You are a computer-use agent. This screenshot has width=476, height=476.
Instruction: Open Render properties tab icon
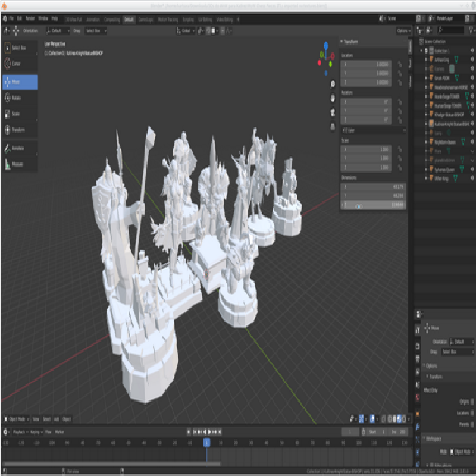click(x=418, y=346)
